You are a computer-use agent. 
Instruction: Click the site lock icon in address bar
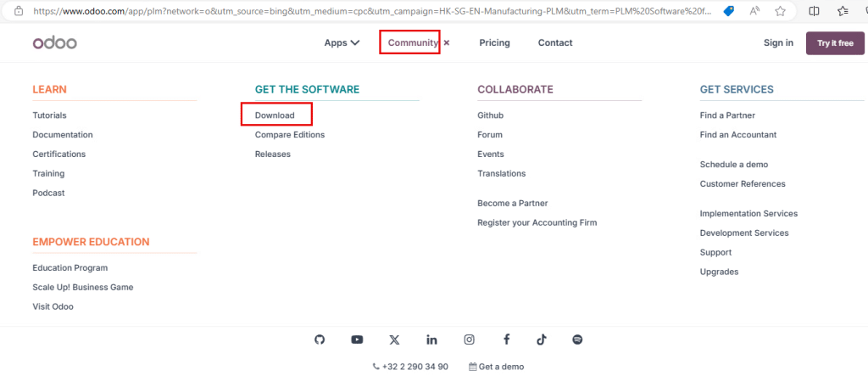point(19,10)
